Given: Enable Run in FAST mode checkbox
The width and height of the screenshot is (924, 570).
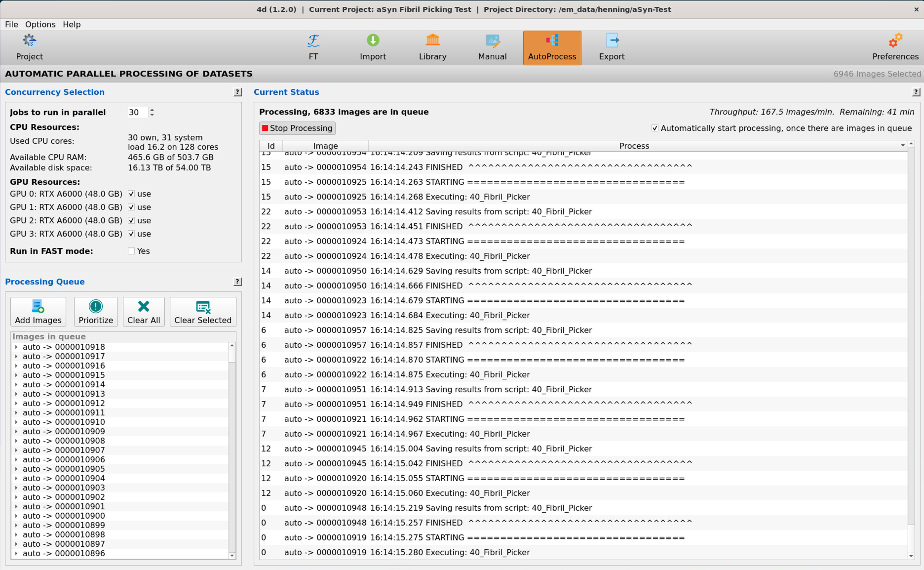Looking at the screenshot, I should pos(131,251).
